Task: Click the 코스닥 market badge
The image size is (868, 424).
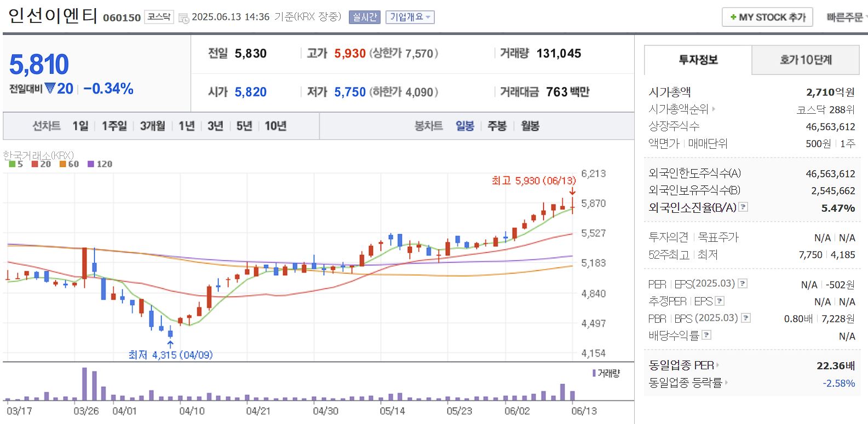Action: point(159,17)
